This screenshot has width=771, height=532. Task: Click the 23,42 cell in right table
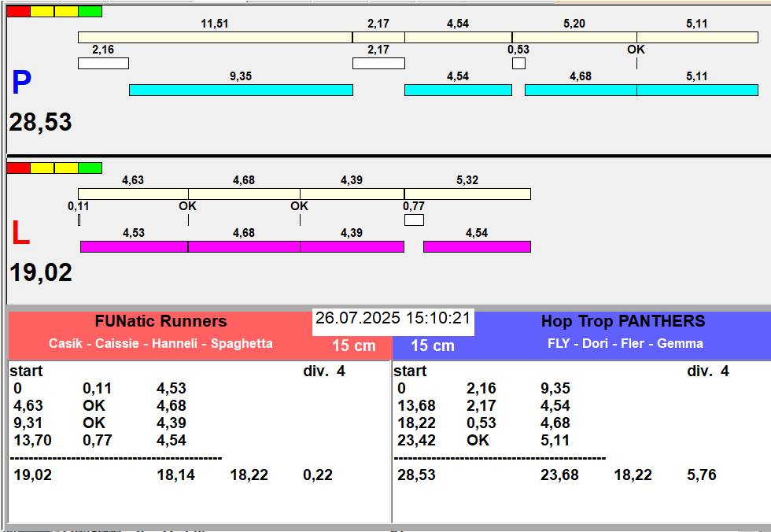pos(416,440)
